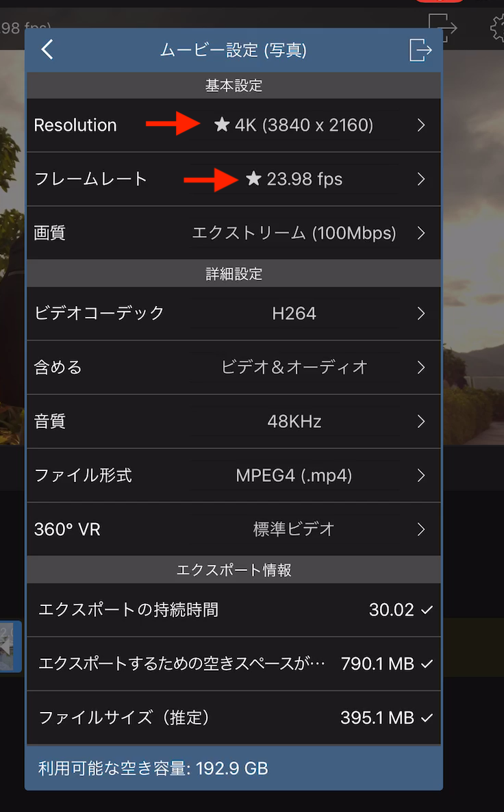Click the 360° VR label
The height and width of the screenshot is (812, 504).
coord(67,529)
